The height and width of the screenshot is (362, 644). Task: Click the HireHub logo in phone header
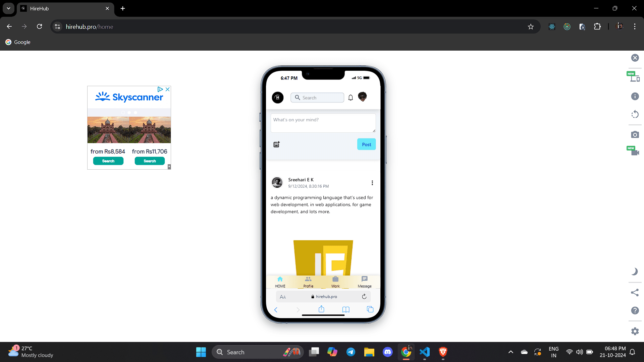277,98
